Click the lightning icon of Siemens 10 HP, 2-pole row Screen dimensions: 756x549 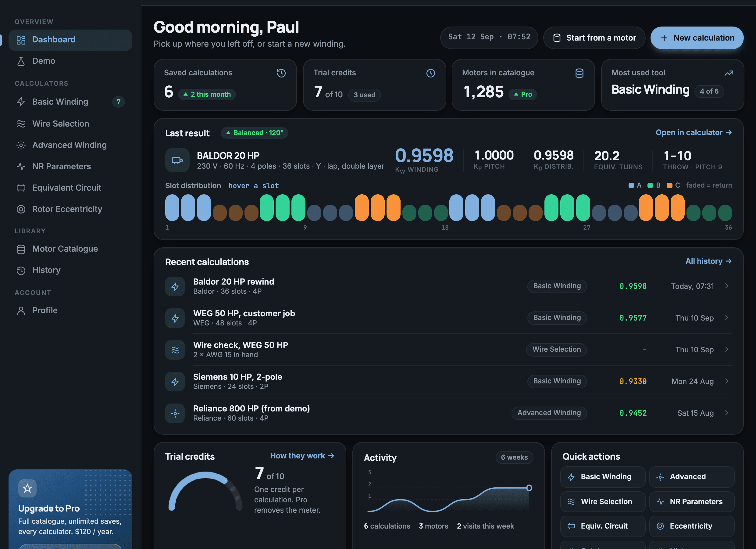tap(175, 381)
